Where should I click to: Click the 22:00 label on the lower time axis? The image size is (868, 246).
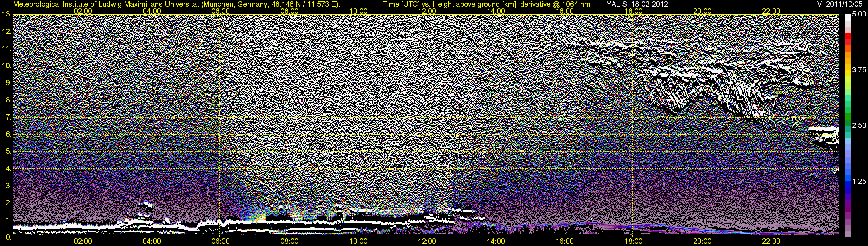coord(771,242)
